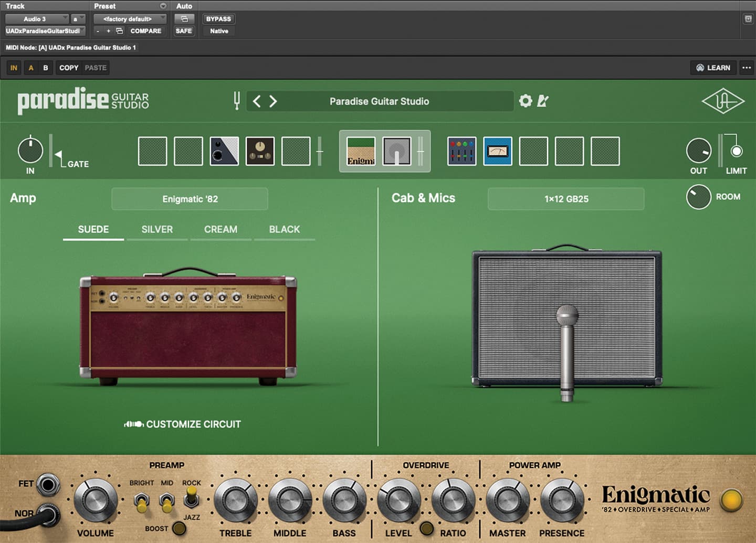Plug into the NOR input jack
Viewport: 756px width, 543px height.
pyautogui.click(x=48, y=515)
